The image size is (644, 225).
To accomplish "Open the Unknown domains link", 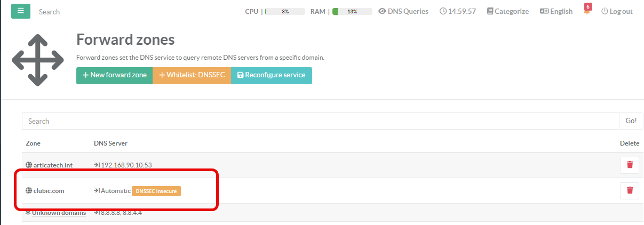I will 59,213.
